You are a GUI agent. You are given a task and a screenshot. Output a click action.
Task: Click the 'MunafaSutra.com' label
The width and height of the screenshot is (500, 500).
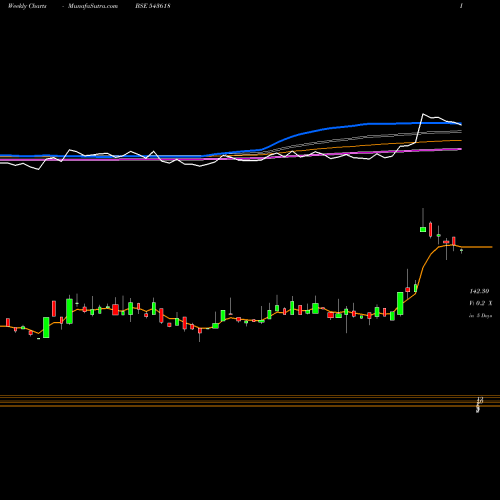(93, 6)
